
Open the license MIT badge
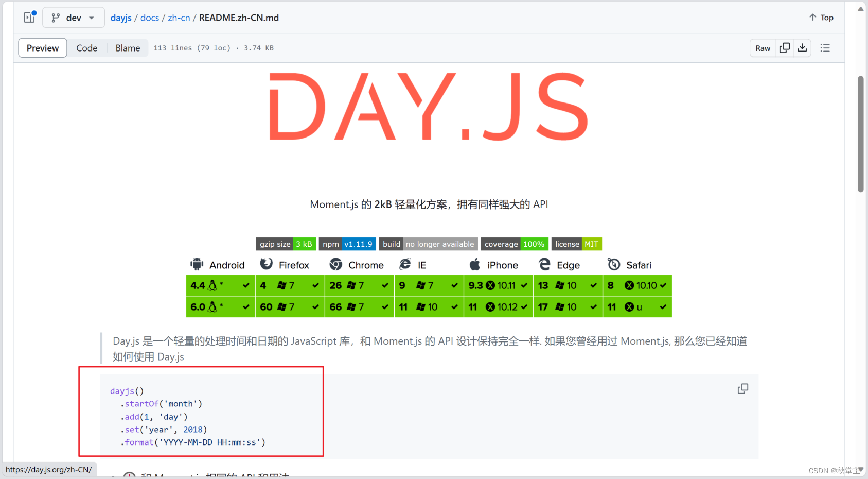click(577, 244)
